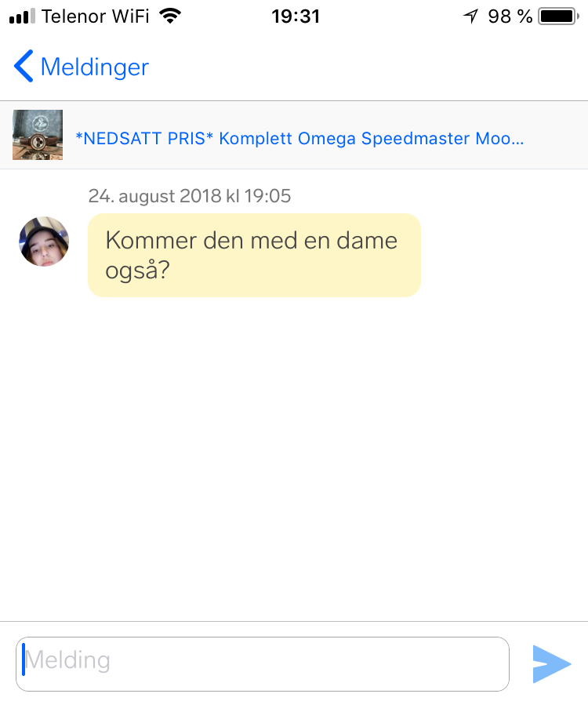Click the blinking cursor in the message box
588x701 pixels.
[x=24, y=659]
